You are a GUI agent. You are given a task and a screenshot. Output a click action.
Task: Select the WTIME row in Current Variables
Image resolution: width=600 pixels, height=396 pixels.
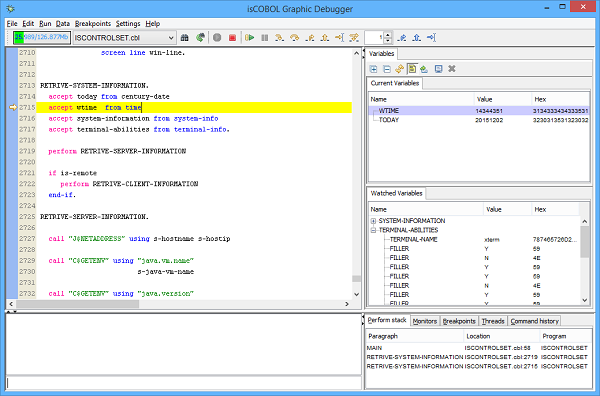pyautogui.click(x=479, y=111)
